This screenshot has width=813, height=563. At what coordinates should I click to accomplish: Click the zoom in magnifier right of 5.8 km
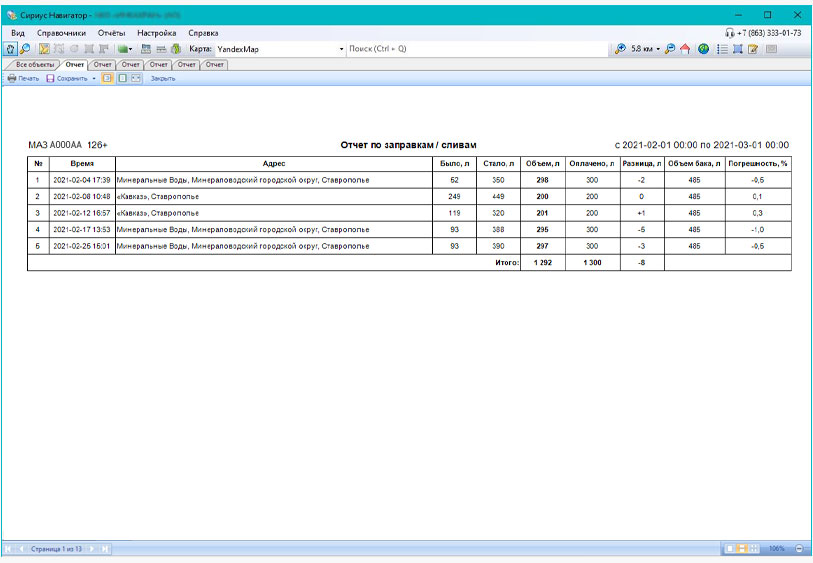[670, 48]
